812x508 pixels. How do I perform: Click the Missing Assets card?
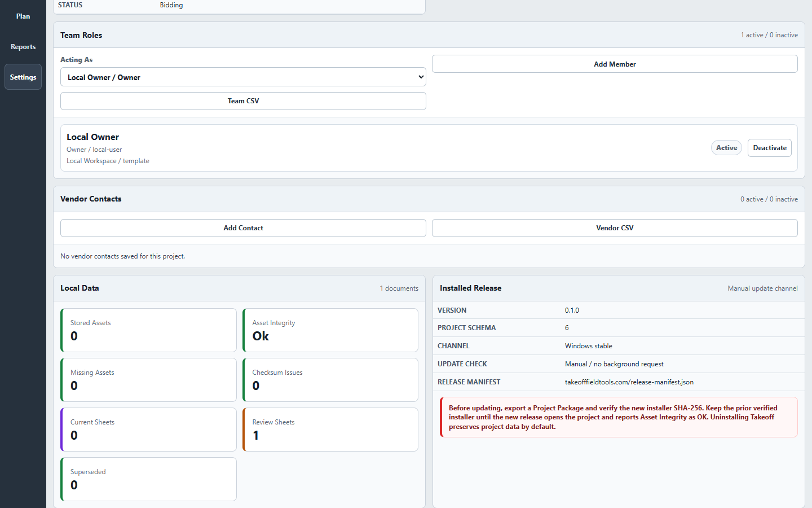coord(148,380)
